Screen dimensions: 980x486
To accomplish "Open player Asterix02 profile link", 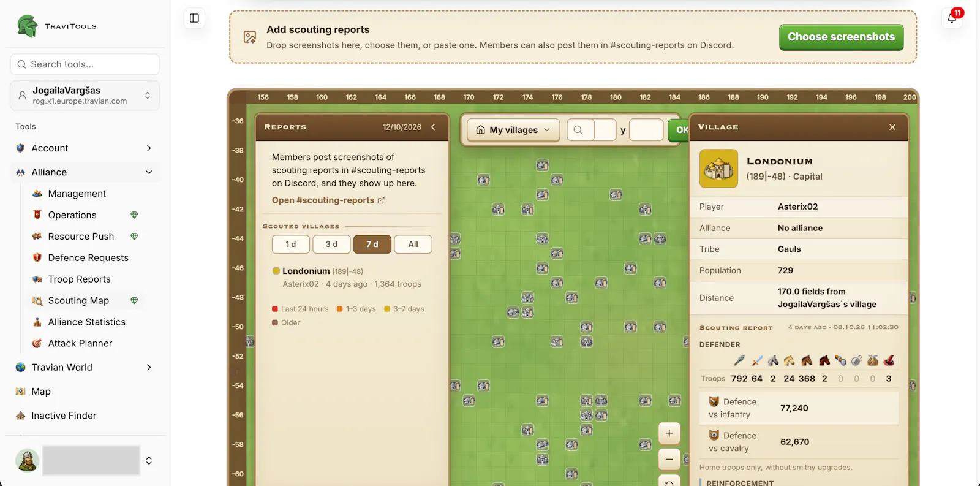I will pos(797,207).
